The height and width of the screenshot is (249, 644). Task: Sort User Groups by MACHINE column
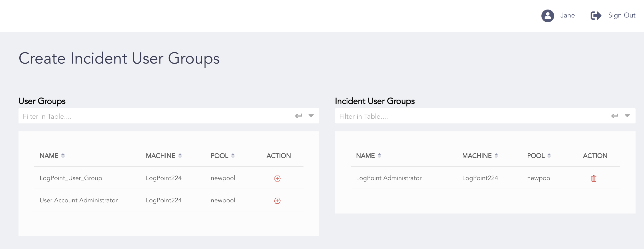coord(180,156)
